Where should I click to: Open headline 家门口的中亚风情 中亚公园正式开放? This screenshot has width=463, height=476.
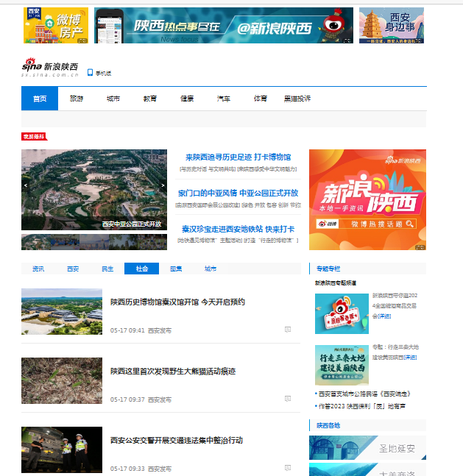click(238, 193)
